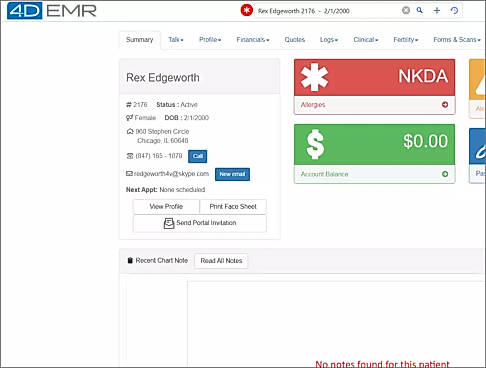The height and width of the screenshot is (368, 486).
Task: Click the Allergies link
Action: click(x=313, y=105)
